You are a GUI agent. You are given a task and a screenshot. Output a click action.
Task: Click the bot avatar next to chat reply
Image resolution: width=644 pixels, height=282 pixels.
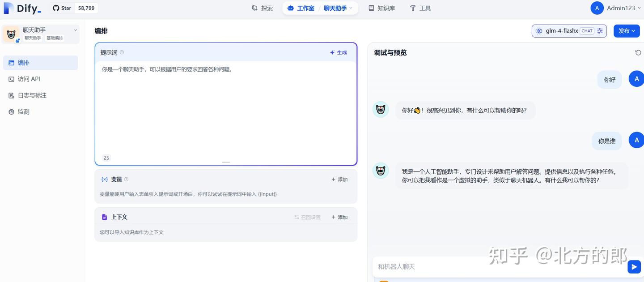(x=381, y=110)
